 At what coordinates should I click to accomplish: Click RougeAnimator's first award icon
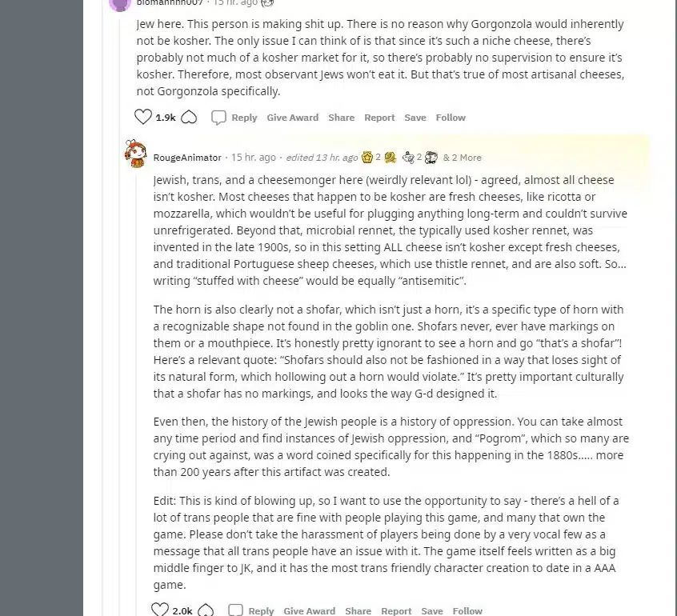(x=367, y=157)
